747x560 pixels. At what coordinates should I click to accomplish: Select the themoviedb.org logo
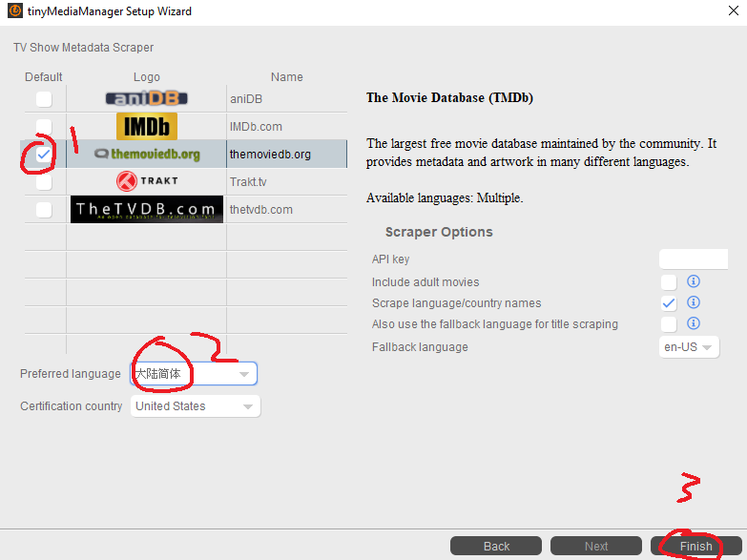tap(147, 154)
